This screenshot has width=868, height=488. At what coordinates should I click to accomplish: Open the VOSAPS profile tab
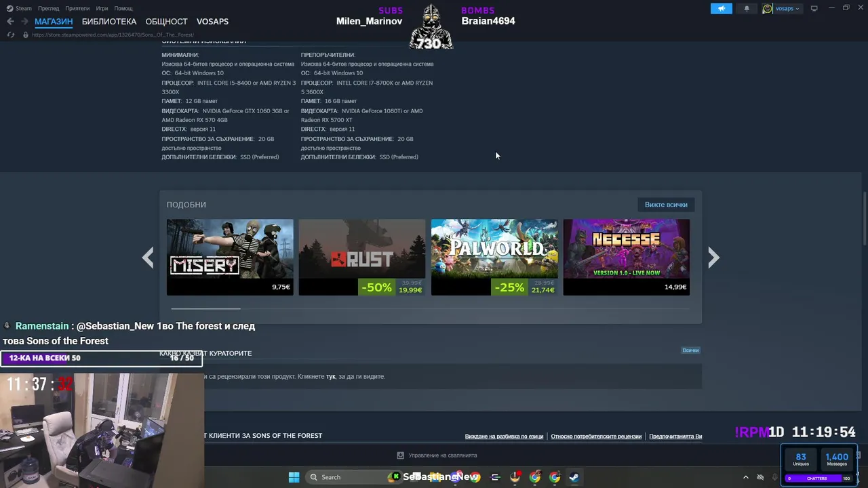[x=212, y=22]
